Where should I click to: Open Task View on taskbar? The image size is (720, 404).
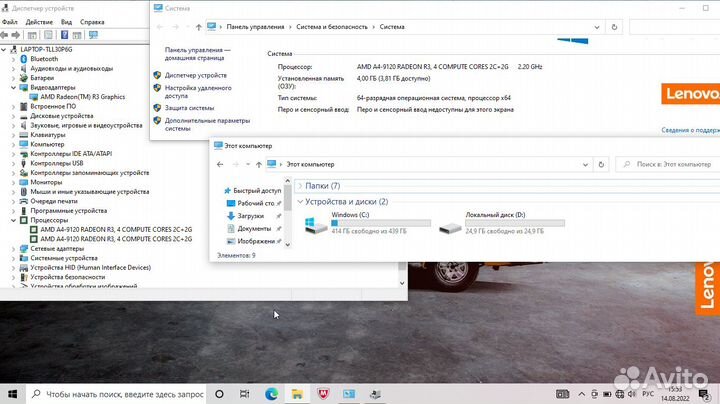(x=245, y=394)
